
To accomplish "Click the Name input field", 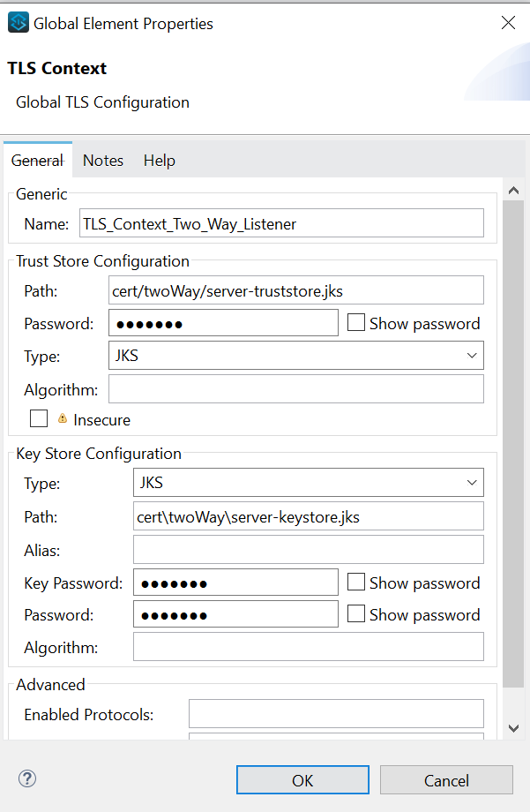I will pos(281,223).
